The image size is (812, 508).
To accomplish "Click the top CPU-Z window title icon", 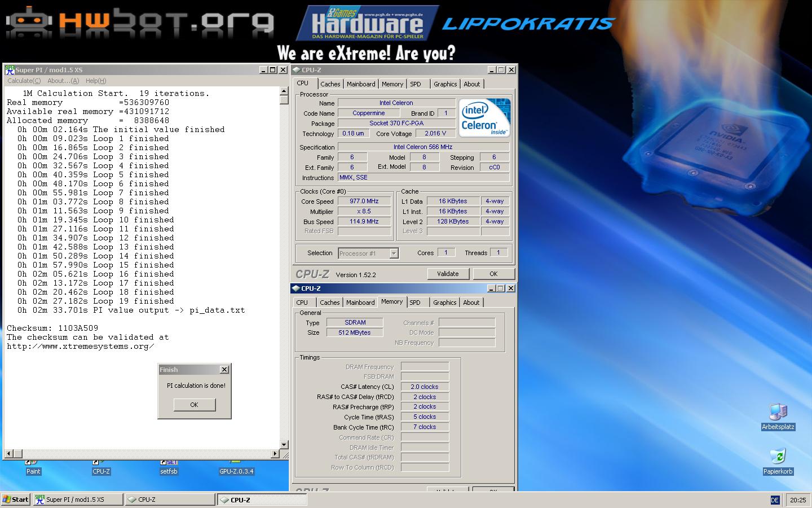I will [x=297, y=70].
